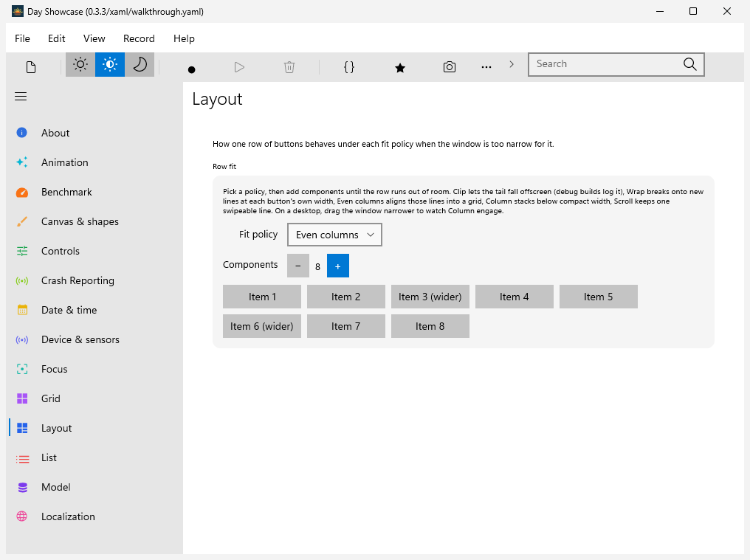Screen dimensions: 750x560
Task: Switch to the light theme sun icon
Action: coord(80,65)
